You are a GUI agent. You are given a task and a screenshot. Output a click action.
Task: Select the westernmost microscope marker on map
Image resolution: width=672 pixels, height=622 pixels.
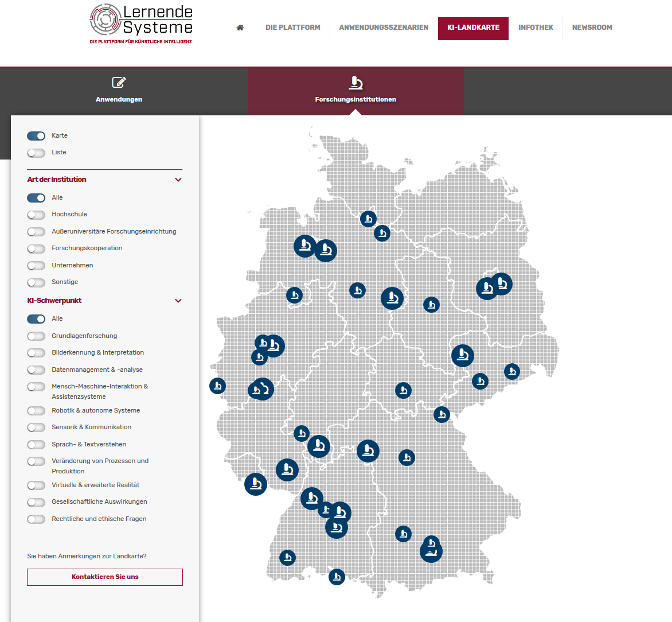point(217,386)
